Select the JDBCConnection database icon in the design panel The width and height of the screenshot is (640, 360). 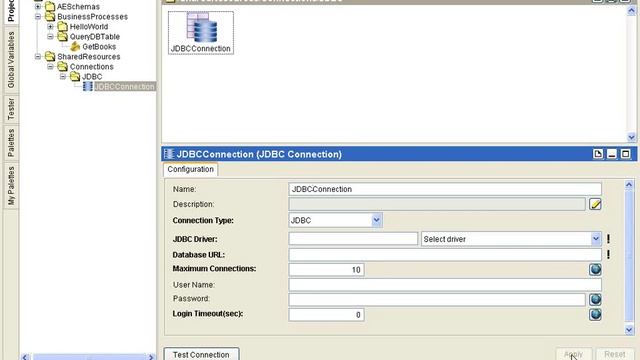201,33
